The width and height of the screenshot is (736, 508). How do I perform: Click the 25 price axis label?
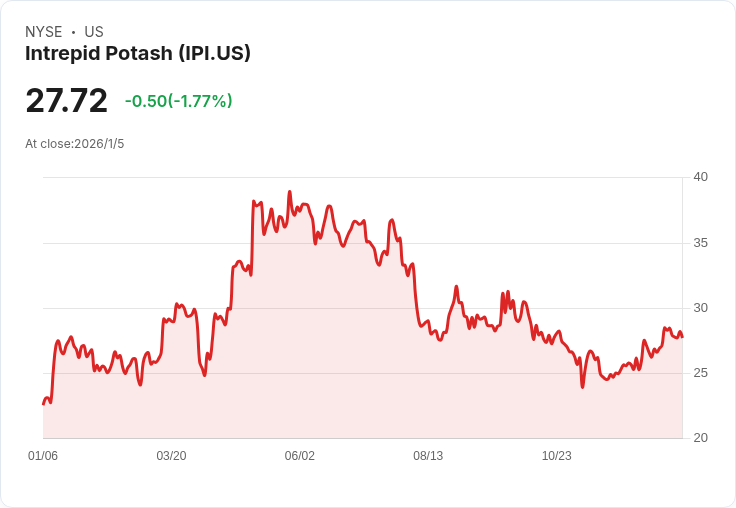click(x=700, y=373)
